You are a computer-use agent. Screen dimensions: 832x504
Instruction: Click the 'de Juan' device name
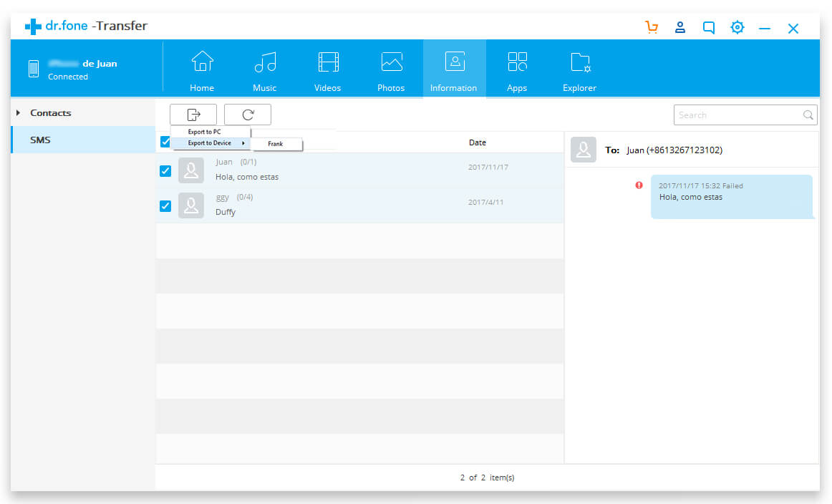tap(100, 64)
